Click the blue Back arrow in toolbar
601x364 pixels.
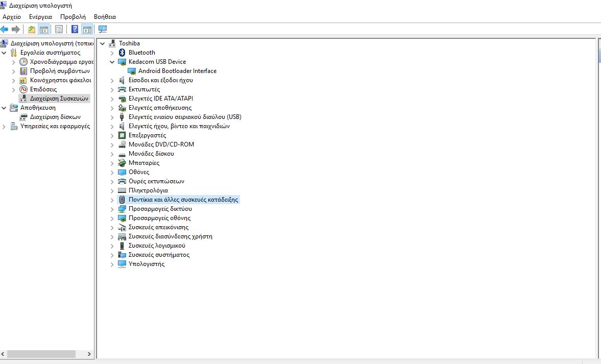(x=5, y=29)
